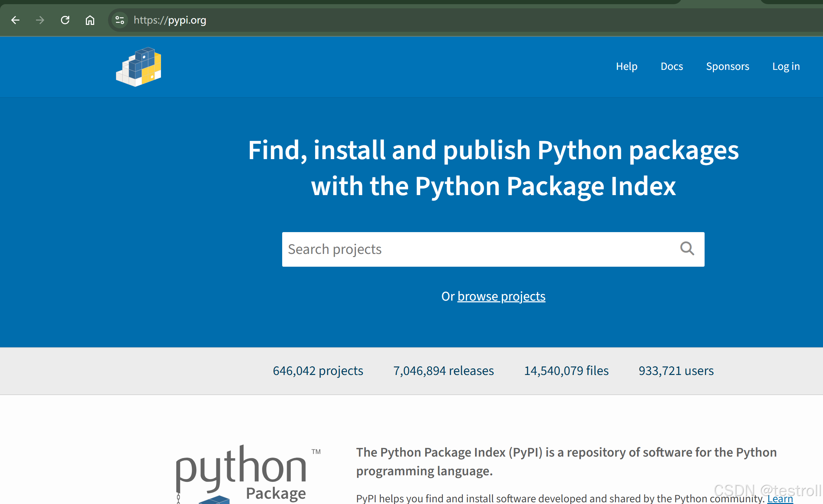Reload the page with refresh icon
The width and height of the screenshot is (823, 504).
pyautogui.click(x=65, y=20)
